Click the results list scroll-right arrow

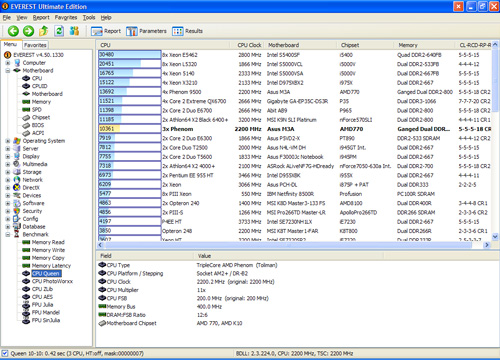point(487,245)
